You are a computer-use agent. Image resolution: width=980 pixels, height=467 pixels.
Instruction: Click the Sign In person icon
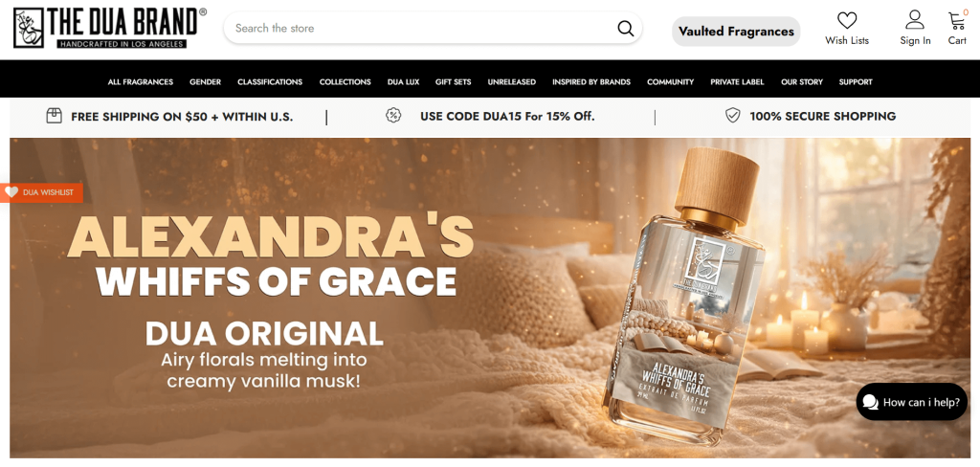click(x=915, y=19)
